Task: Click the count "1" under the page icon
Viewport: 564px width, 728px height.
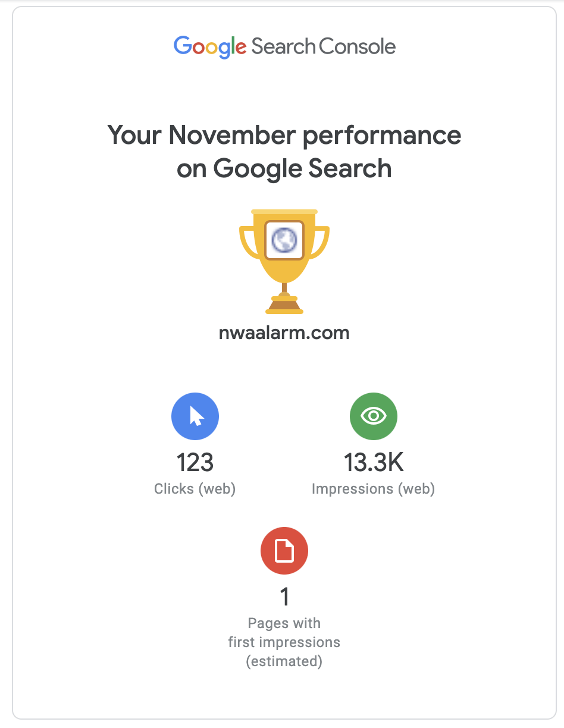Action: click(284, 597)
